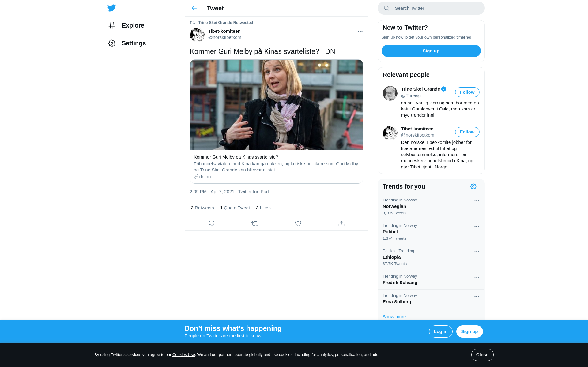Click the link icon beside dn.no
Image resolution: width=588 pixels, height=367 pixels.
pos(196,177)
